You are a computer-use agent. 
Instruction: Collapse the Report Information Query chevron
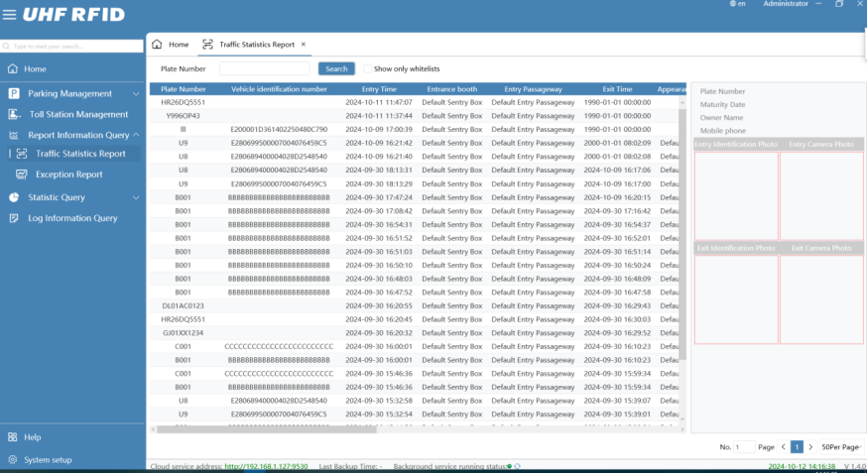point(136,135)
